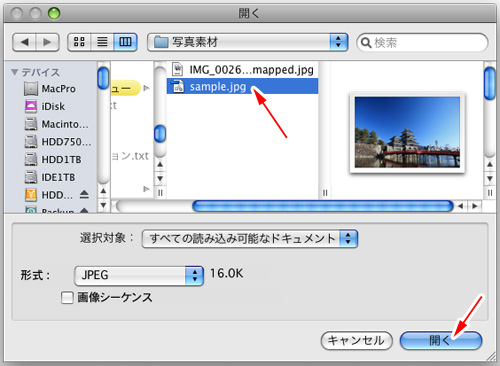The image size is (500, 366).
Task: Expand the yellow-highlighted folder row arrow
Action: [x=146, y=88]
